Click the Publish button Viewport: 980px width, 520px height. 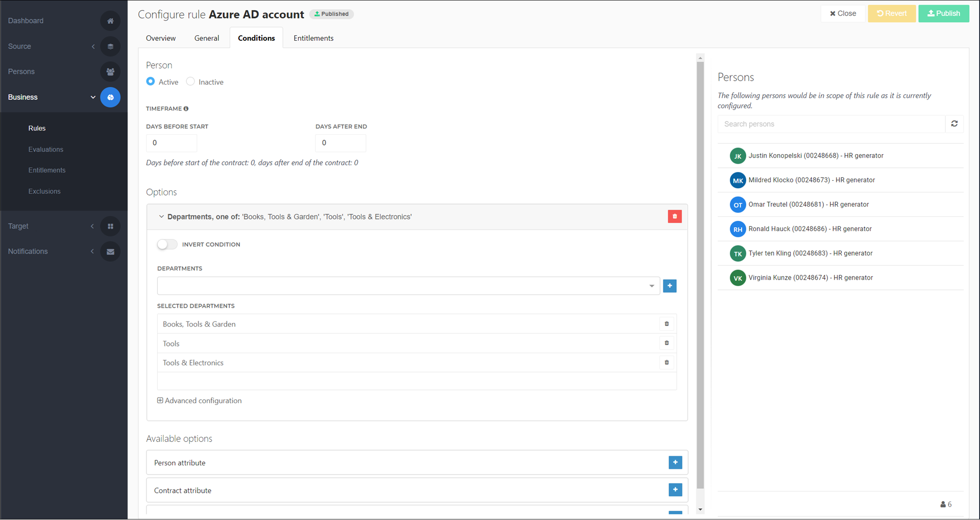(944, 14)
